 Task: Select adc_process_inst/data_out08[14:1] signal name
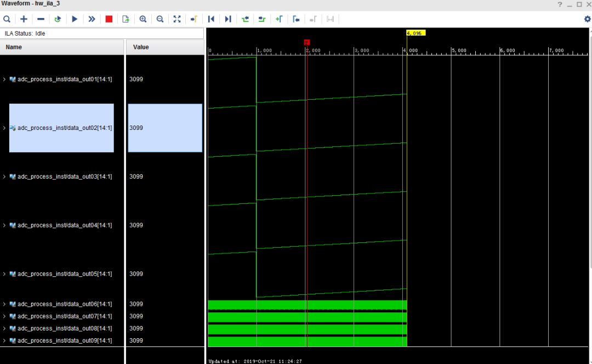click(65, 328)
